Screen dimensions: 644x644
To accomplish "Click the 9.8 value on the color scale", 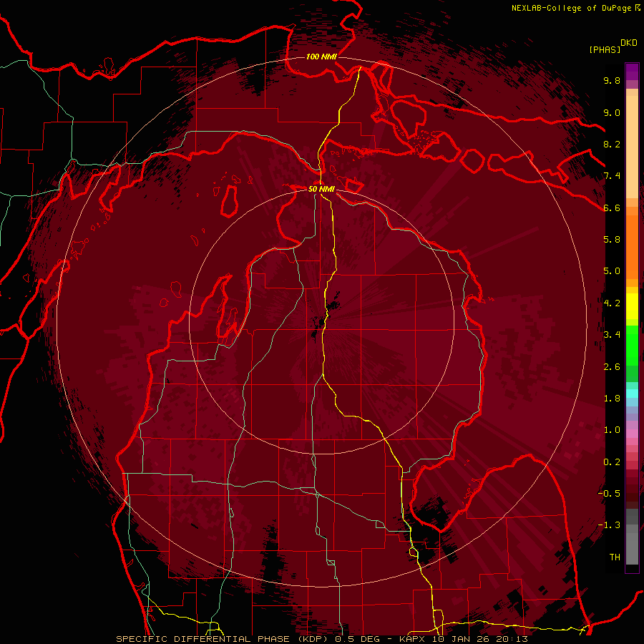I will click(612, 81).
